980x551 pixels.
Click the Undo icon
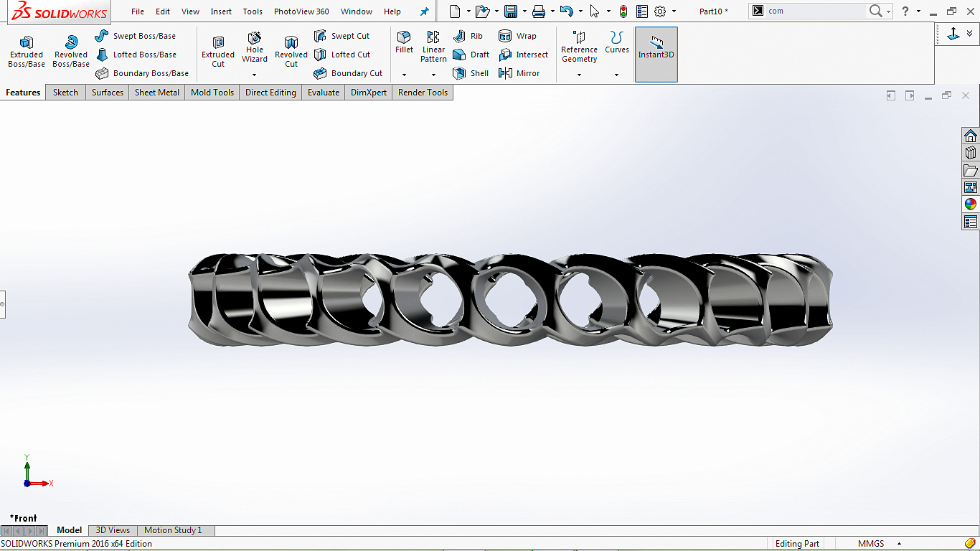(566, 11)
